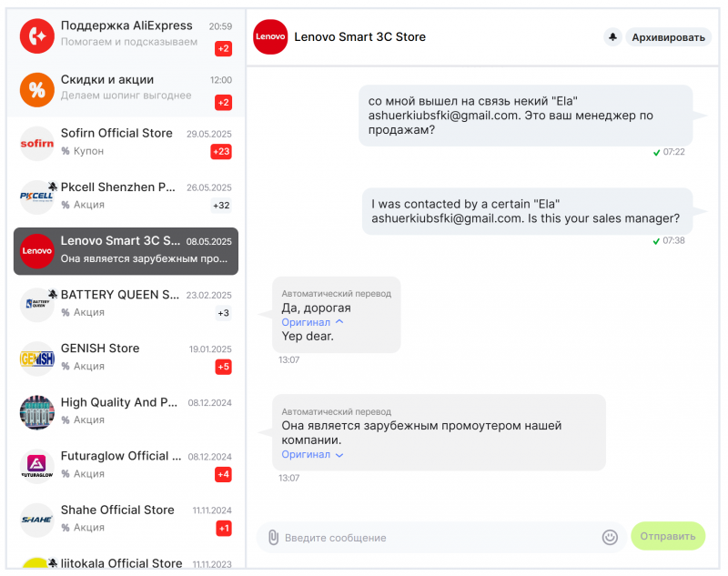Click +4 unread badge on Futuraglow
The width and height of the screenshot is (728, 576).
[x=223, y=475]
